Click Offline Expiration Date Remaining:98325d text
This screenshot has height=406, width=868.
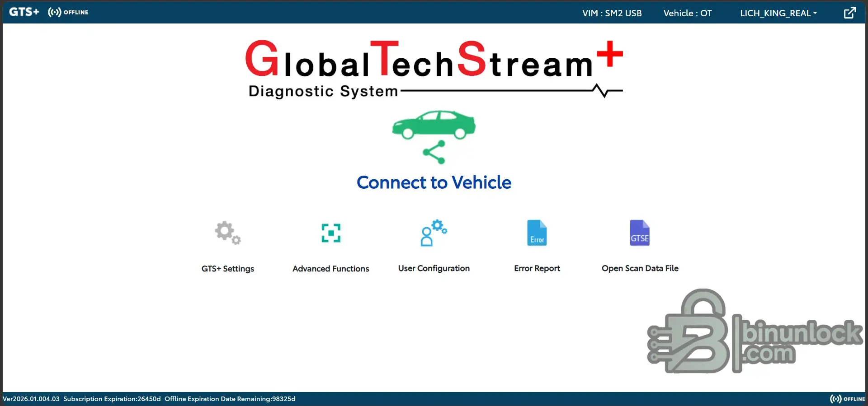coord(230,399)
